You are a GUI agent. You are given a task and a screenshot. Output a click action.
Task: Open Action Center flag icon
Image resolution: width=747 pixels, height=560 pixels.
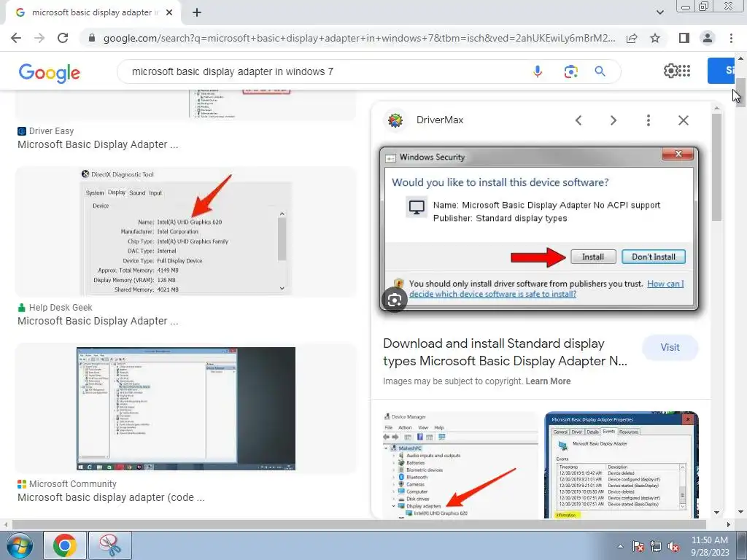(638, 546)
